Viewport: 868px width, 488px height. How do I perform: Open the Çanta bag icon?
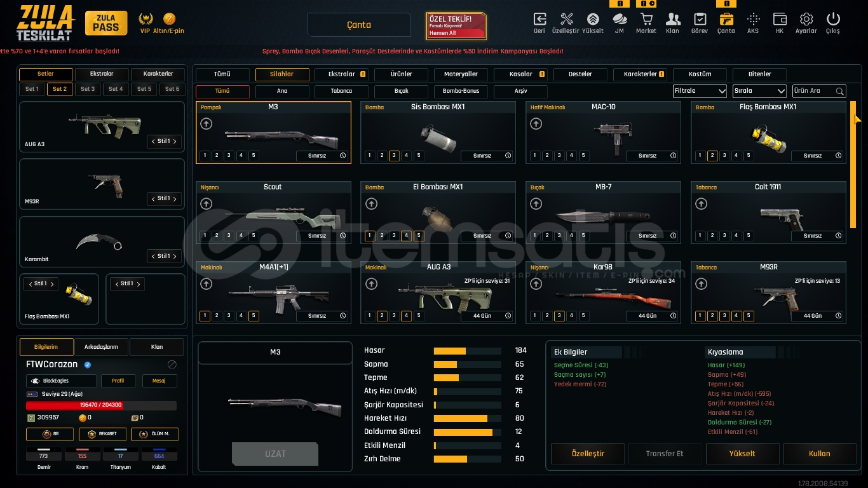pos(726,19)
